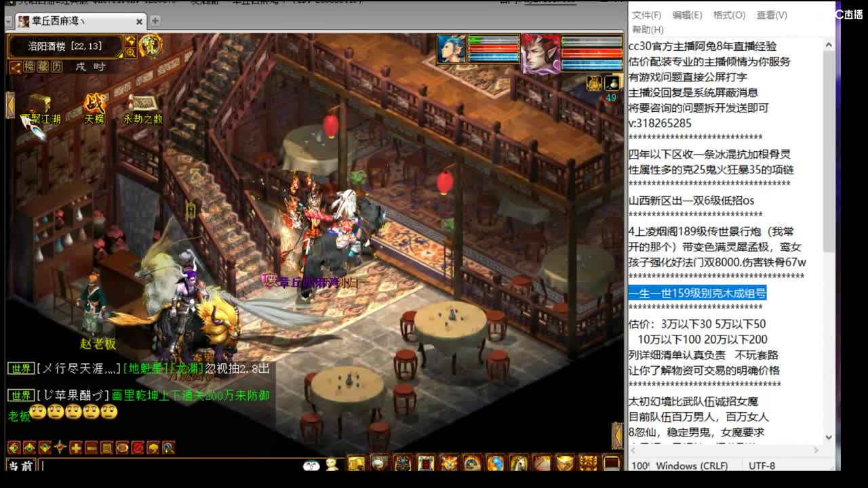This screenshot has height=488, width=868.
Task: Click the text line v:318265285
Action: [660, 123]
